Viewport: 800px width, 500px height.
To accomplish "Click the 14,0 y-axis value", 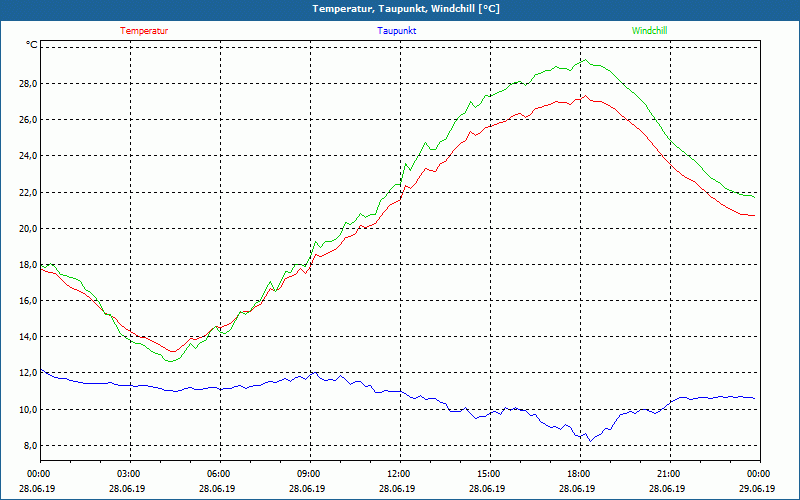I will (x=28, y=337).
